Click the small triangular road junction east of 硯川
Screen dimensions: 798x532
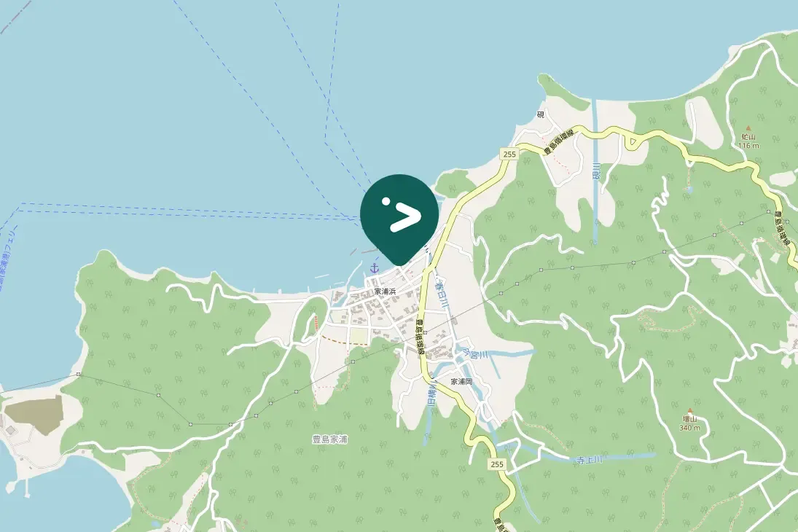click(632, 143)
